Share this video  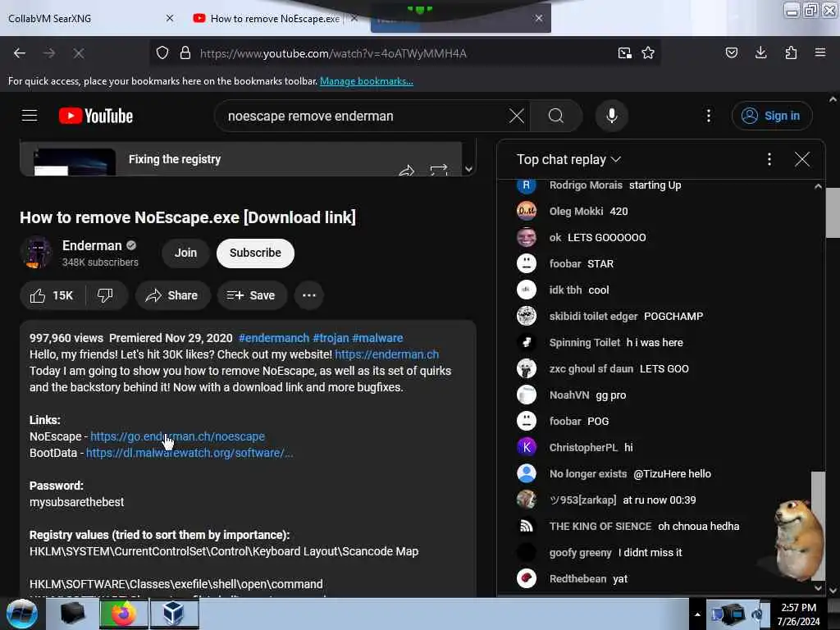click(x=172, y=295)
